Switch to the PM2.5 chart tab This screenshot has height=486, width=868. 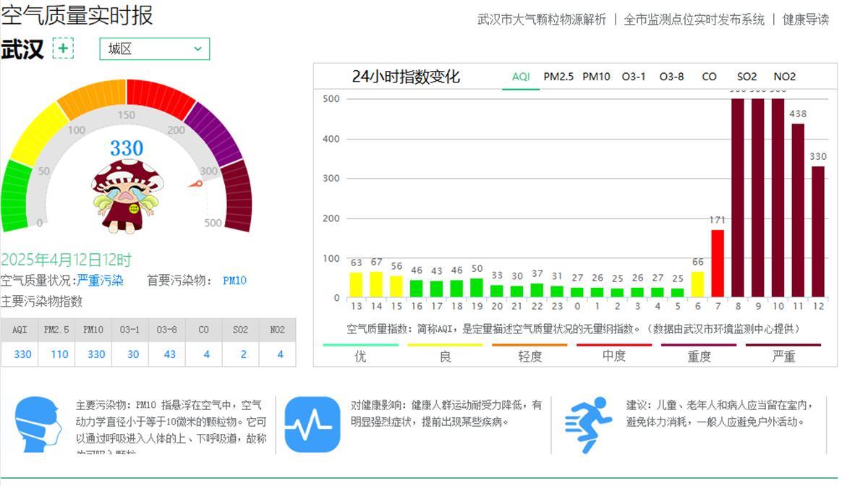point(558,77)
